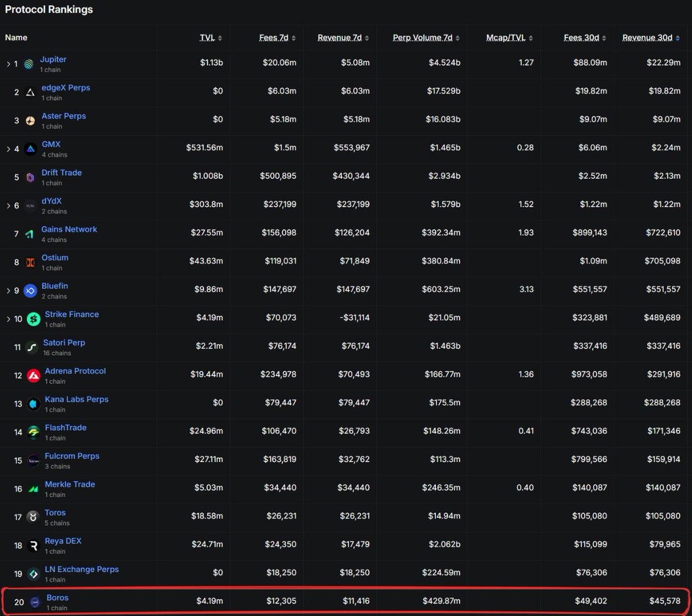The height and width of the screenshot is (616, 692).
Task: Expand the Jupiter row chevron
Action: (x=8, y=64)
